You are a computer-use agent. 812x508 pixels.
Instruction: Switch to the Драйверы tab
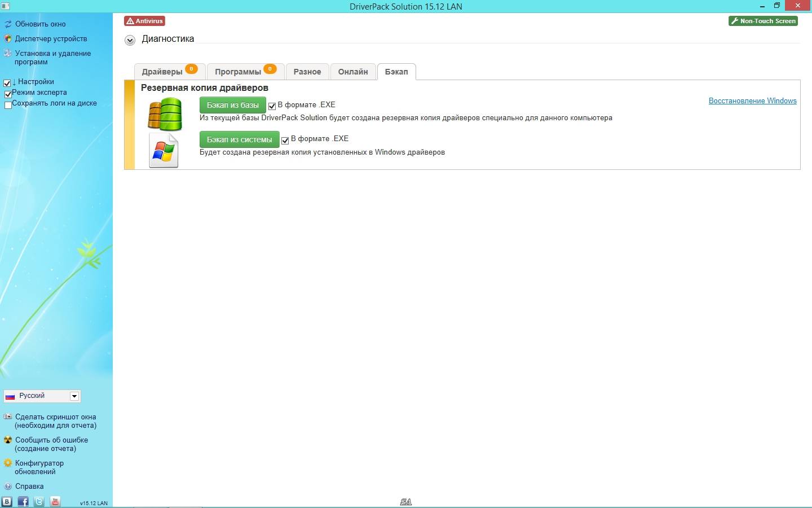[169, 71]
